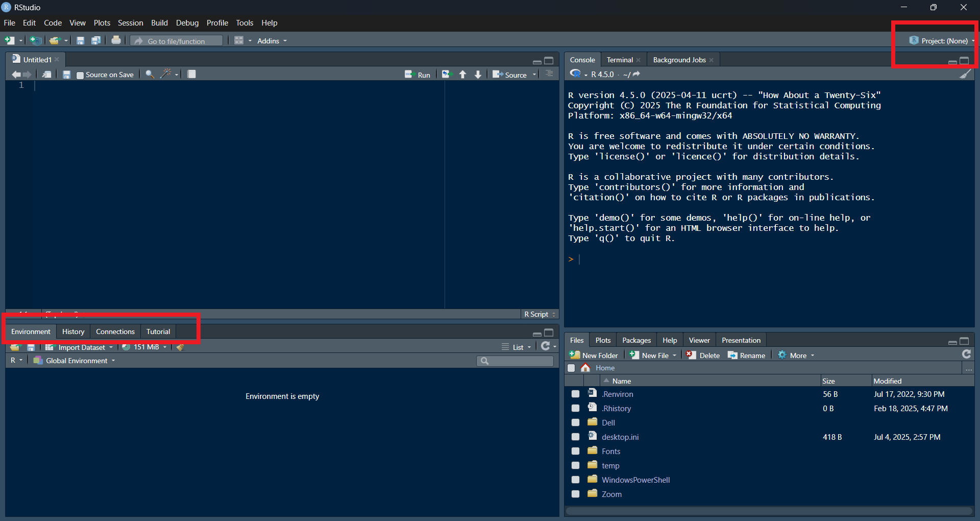Save current document from main toolbar
The height and width of the screenshot is (521, 980).
coord(80,40)
